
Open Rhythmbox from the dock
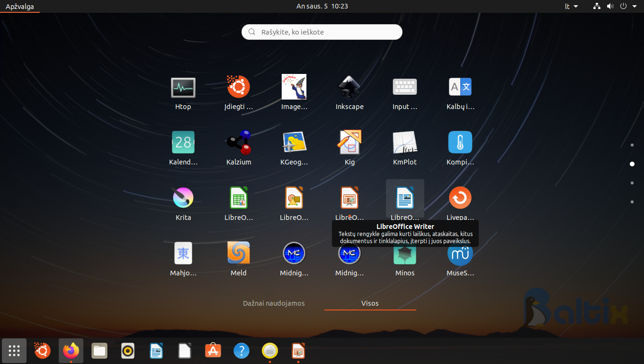[128, 351]
